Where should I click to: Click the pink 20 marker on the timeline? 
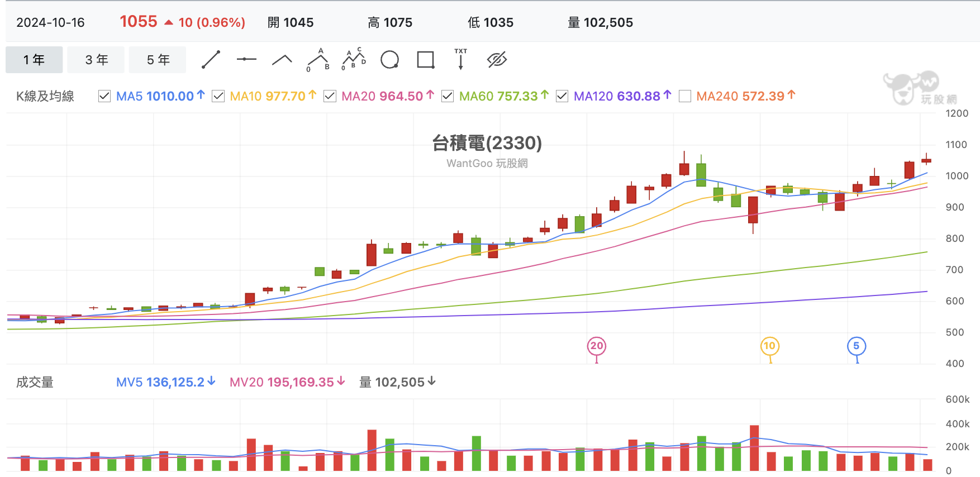[x=597, y=346]
